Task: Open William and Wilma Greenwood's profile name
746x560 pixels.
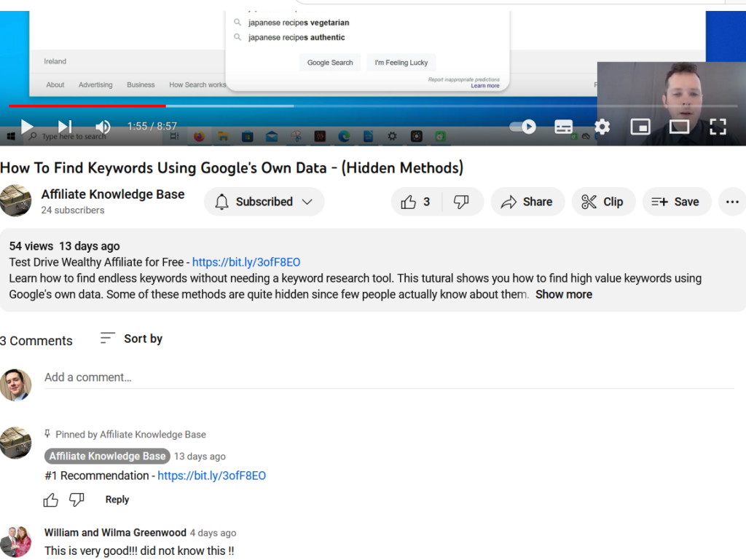Action: (115, 533)
